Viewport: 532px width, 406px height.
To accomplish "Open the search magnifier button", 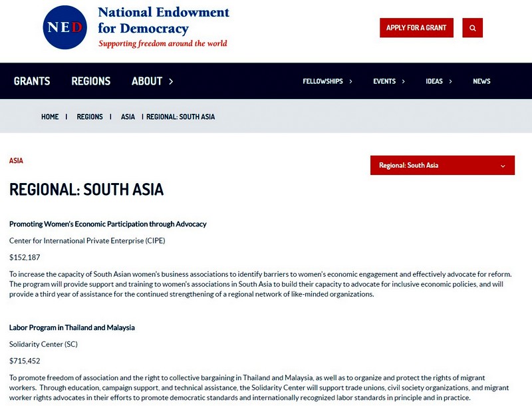I will [472, 28].
